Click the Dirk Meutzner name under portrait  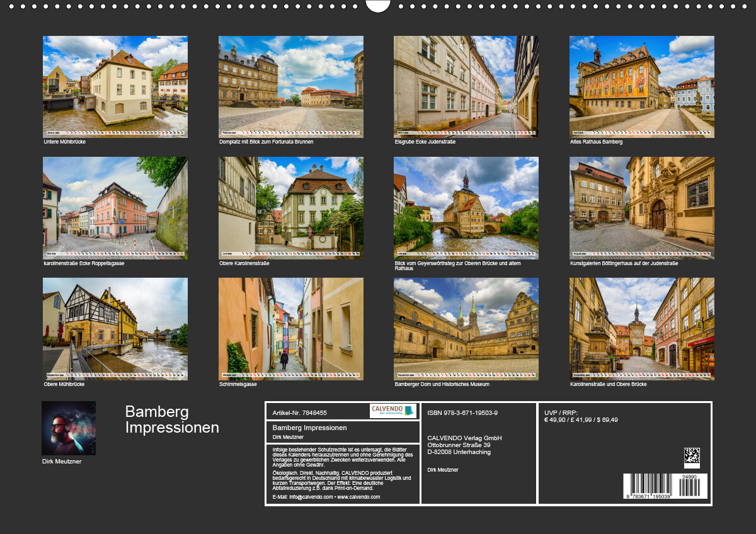62,462
